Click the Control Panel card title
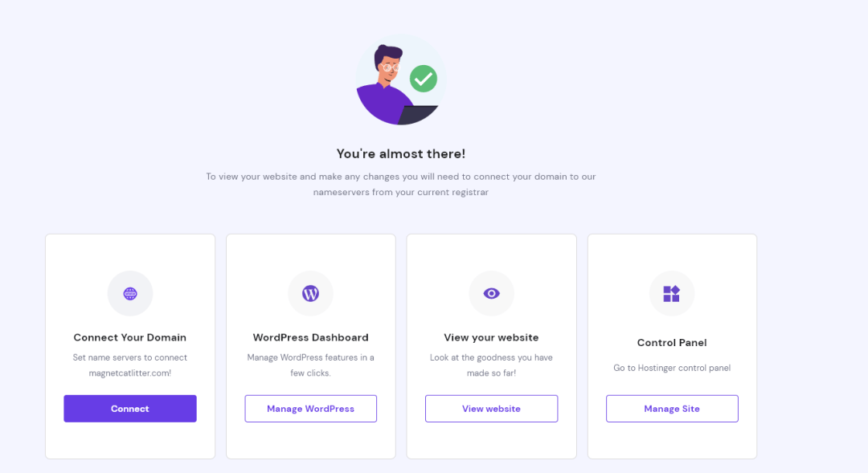Image resolution: width=868 pixels, height=473 pixels. coord(672,343)
